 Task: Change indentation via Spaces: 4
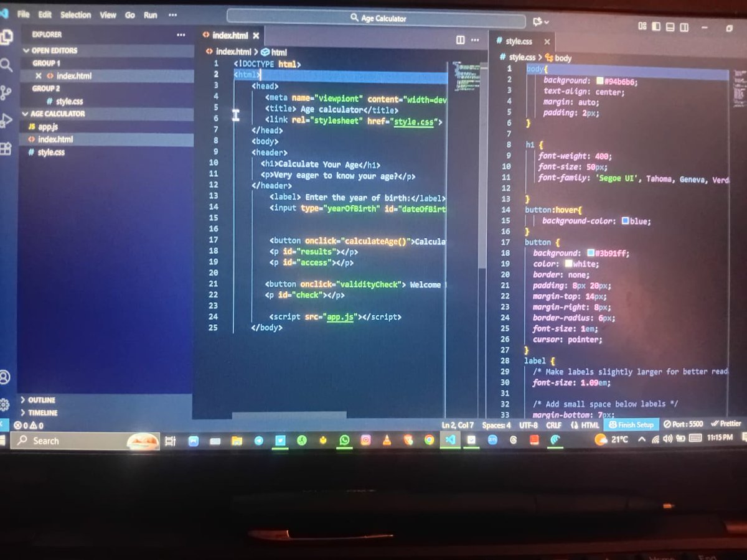pos(497,425)
